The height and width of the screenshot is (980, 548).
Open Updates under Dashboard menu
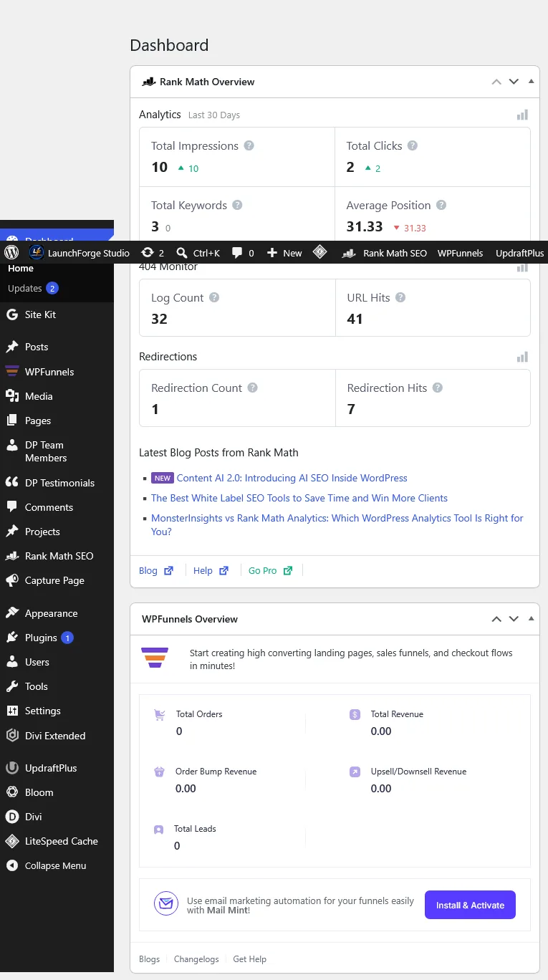[x=32, y=288]
